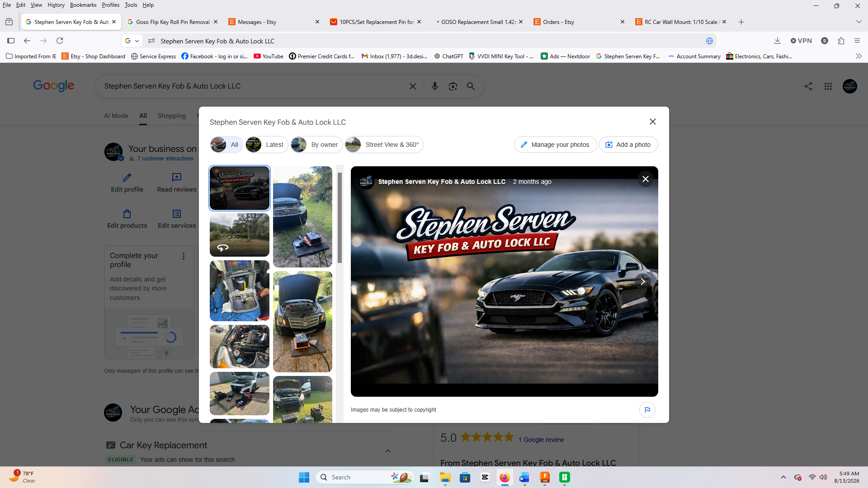868x488 pixels.
Task: Click the share icon near top right
Action: pyautogui.click(x=808, y=86)
